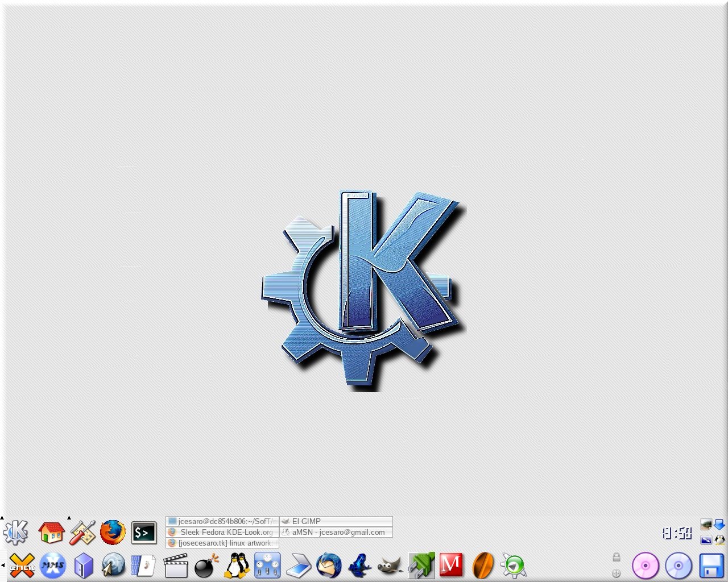Open the KDE K menu
Viewport: 728px width, 582px height.
click(16, 533)
